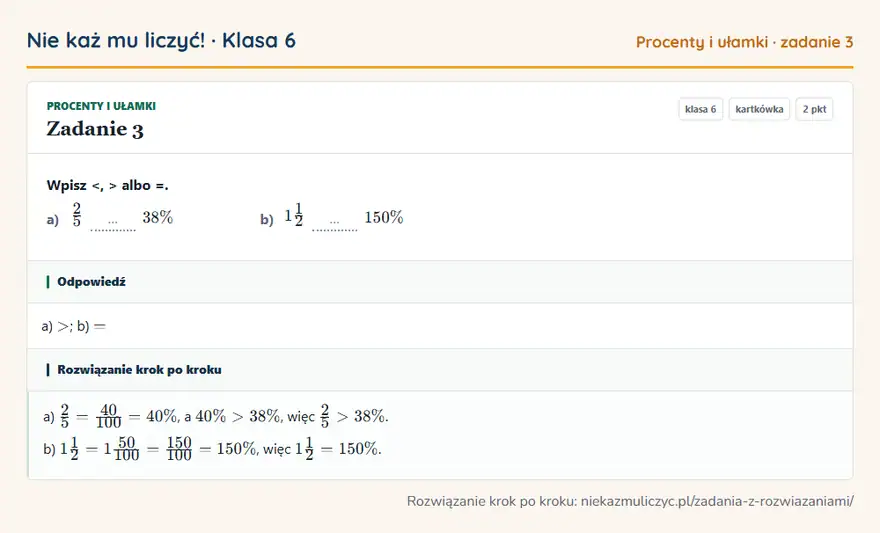Click the value 150% in part b)

tap(384, 217)
